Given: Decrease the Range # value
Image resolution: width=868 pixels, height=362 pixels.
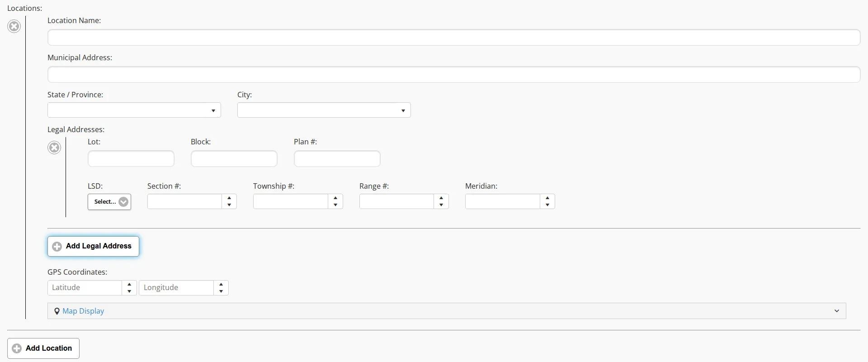Looking at the screenshot, I should (x=441, y=205).
